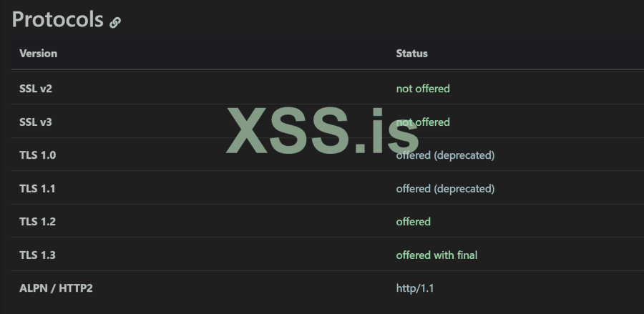Click the Protocols section heading
The image size is (644, 314).
coord(58,20)
